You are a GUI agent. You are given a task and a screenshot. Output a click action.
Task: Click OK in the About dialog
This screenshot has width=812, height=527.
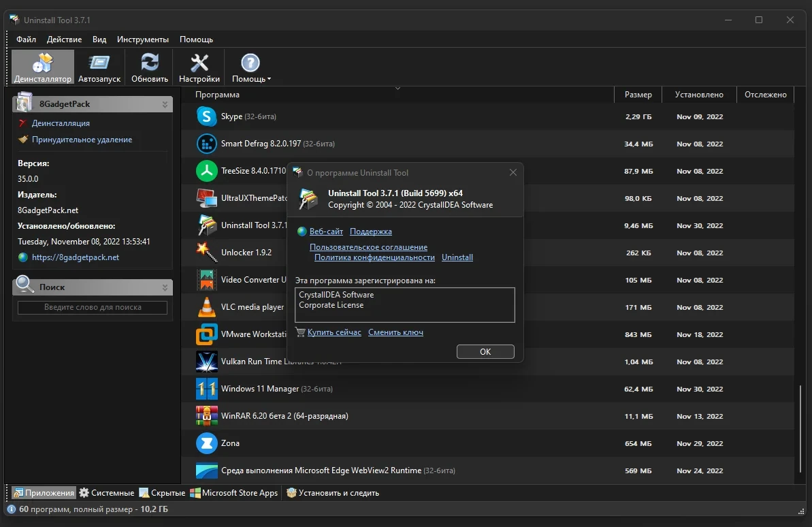coord(485,351)
